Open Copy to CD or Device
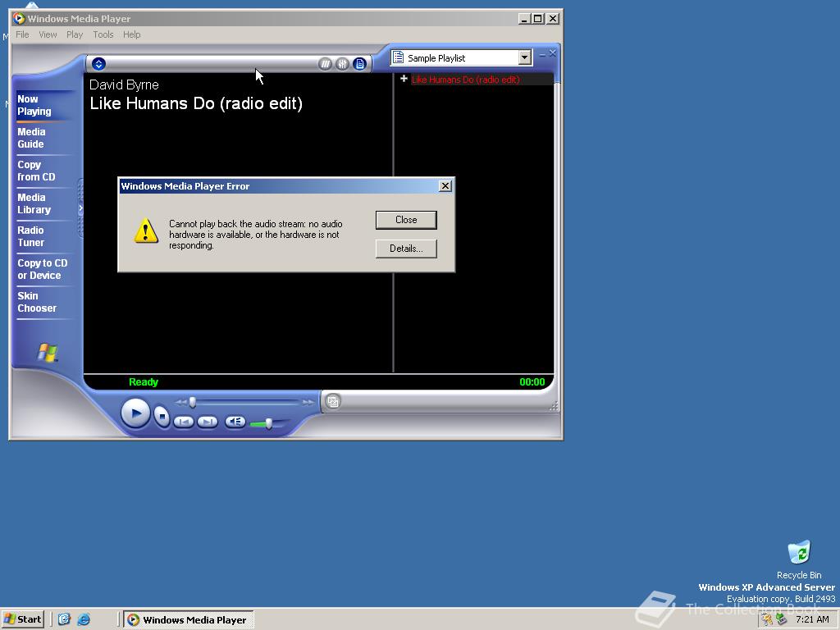 point(43,269)
